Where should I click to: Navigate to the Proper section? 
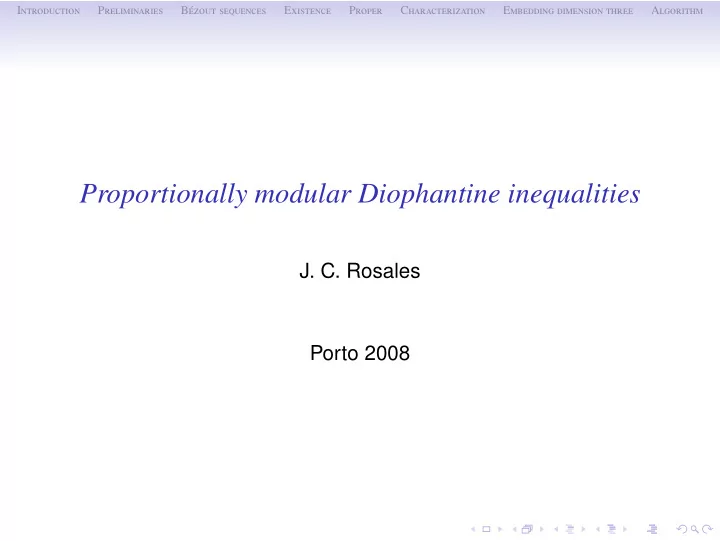366,11
